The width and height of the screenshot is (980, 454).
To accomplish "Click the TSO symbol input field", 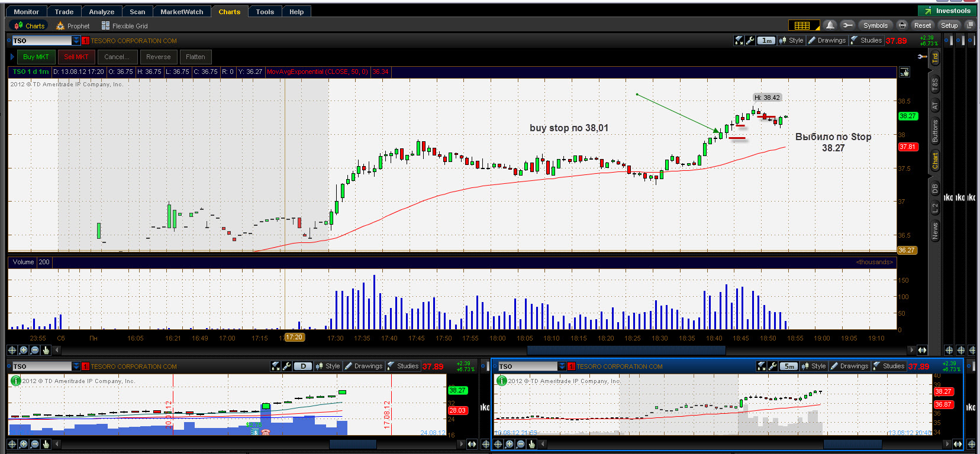I will [42, 40].
